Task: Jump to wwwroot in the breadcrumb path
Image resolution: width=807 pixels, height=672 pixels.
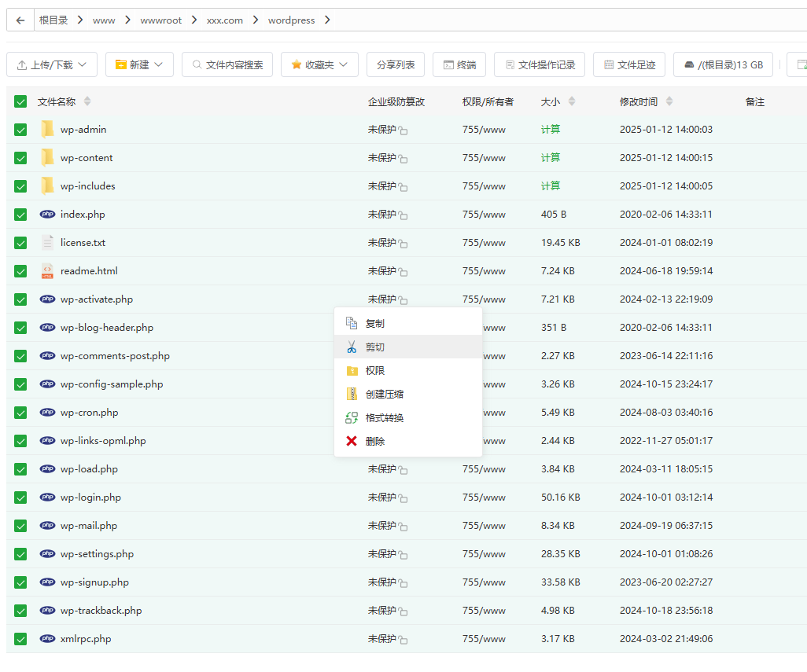Action: 160,20
